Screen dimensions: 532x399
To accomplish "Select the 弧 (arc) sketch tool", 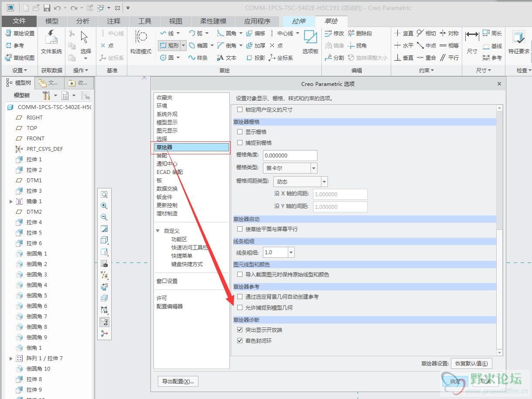I will pyautogui.click(x=196, y=33).
